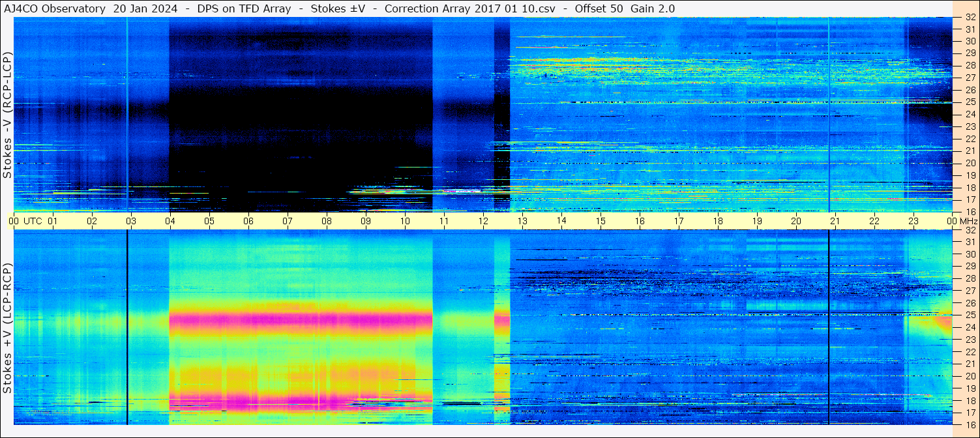980x438 pixels.
Task: Click hour tick '20' on UTC axis
Action: coord(795,221)
